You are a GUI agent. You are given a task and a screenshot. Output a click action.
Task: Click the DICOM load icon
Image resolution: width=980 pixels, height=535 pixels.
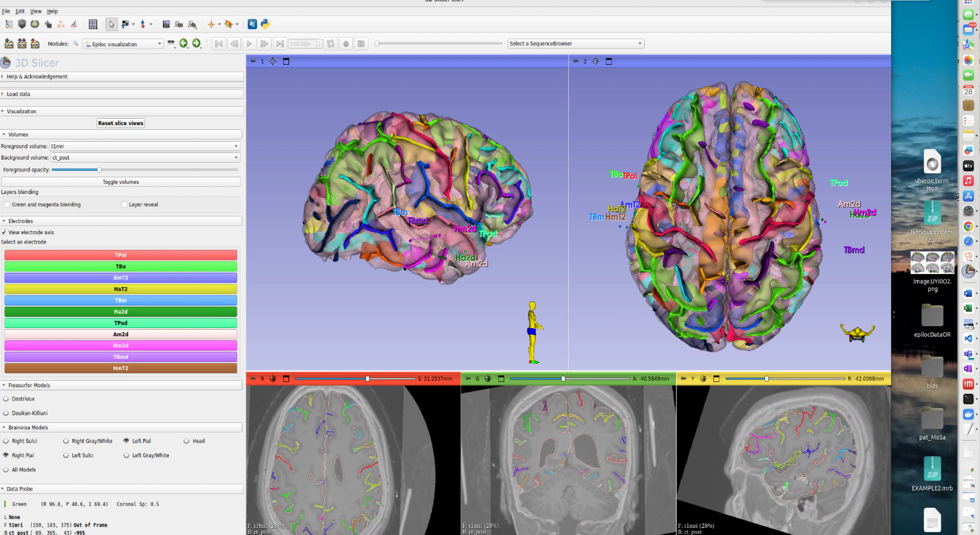pos(22,43)
